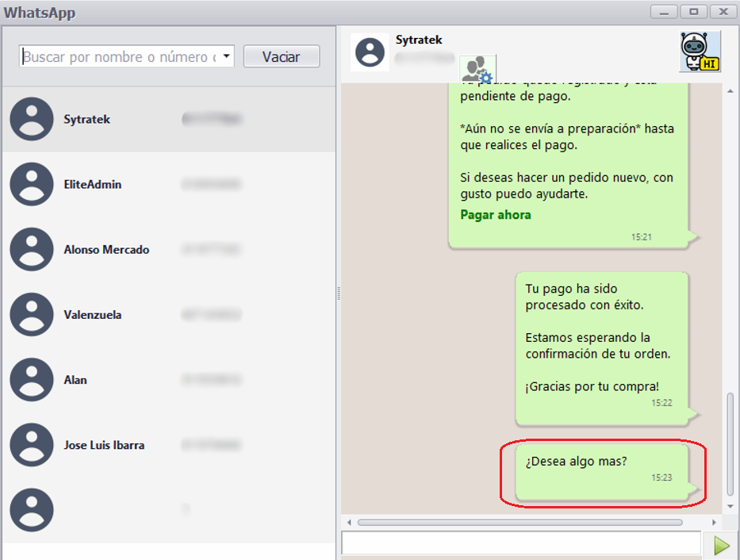Image resolution: width=740 pixels, height=560 pixels.
Task: Click Jose Luis Ibarra's avatar
Action: click(x=32, y=445)
